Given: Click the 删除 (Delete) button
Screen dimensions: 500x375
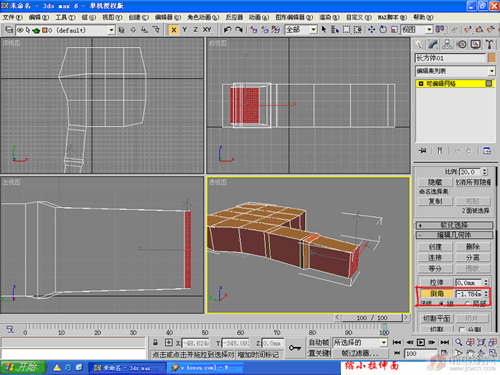Looking at the screenshot, I should tap(473, 247).
